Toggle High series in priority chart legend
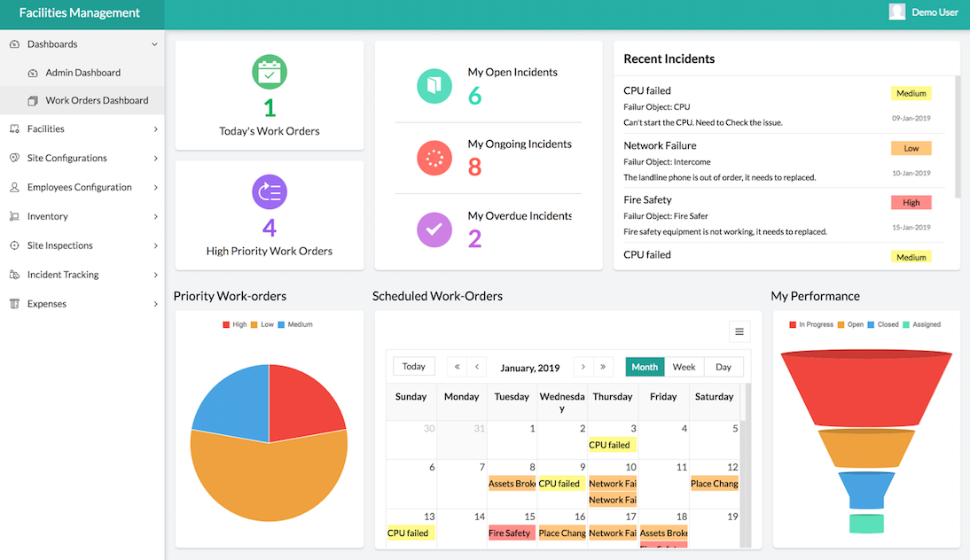The width and height of the screenshot is (970, 560). pyautogui.click(x=234, y=324)
